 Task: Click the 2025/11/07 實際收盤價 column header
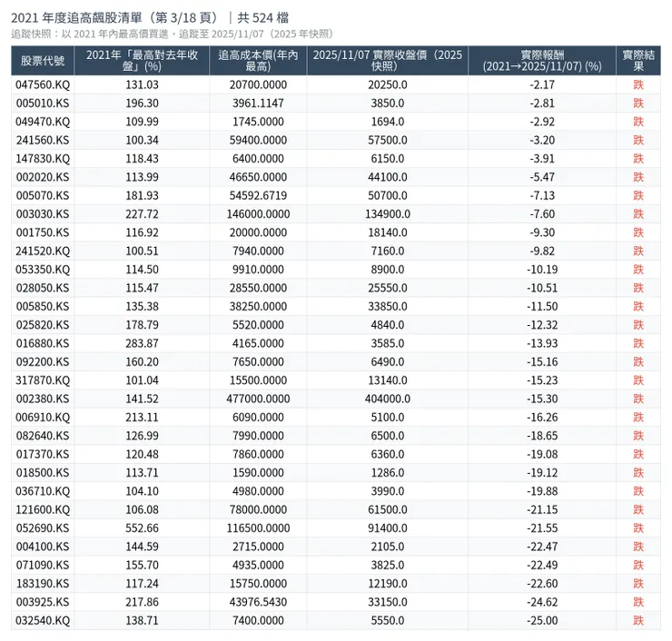click(388, 61)
